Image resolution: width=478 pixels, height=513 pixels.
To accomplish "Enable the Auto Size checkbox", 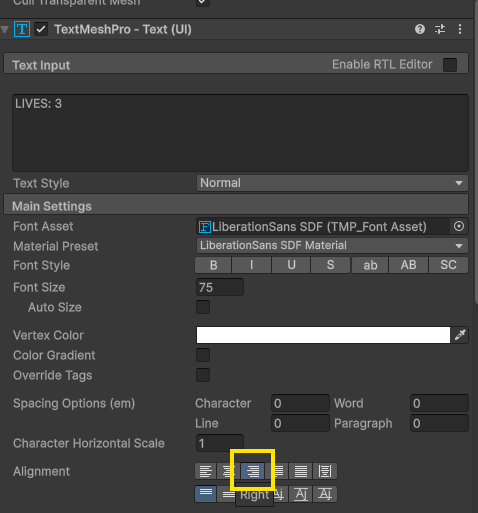I will pos(203,307).
